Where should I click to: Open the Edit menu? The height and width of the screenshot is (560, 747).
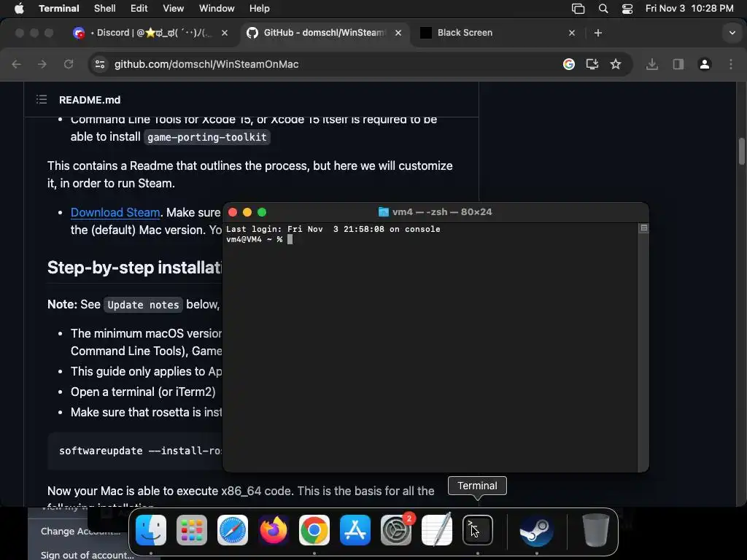click(x=139, y=8)
